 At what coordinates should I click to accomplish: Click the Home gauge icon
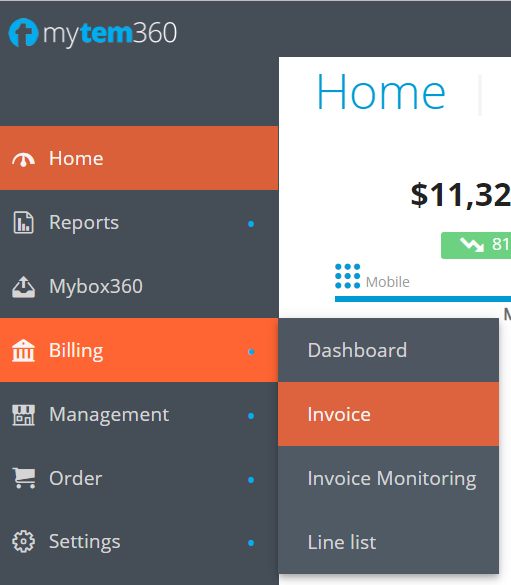pyautogui.click(x=23, y=159)
